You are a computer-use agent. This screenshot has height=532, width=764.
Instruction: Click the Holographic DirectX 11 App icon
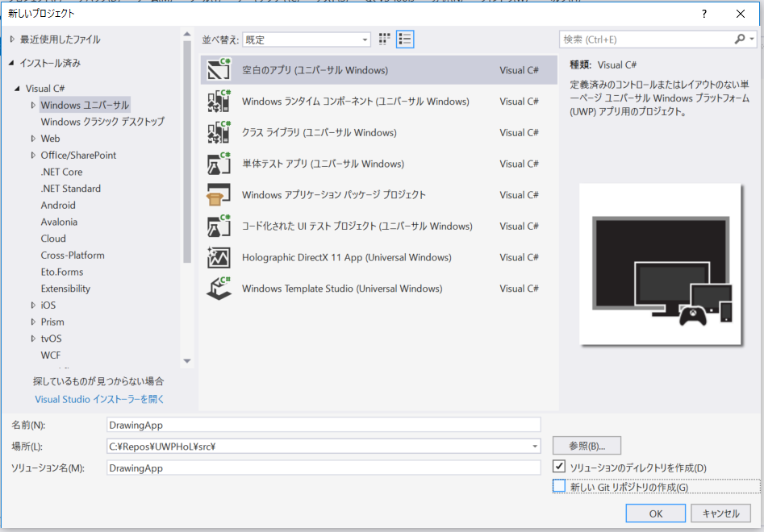coord(219,257)
